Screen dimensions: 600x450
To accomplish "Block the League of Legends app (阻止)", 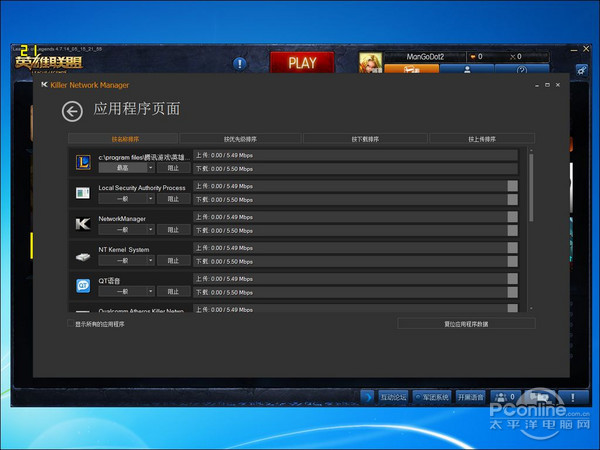I will point(173,168).
